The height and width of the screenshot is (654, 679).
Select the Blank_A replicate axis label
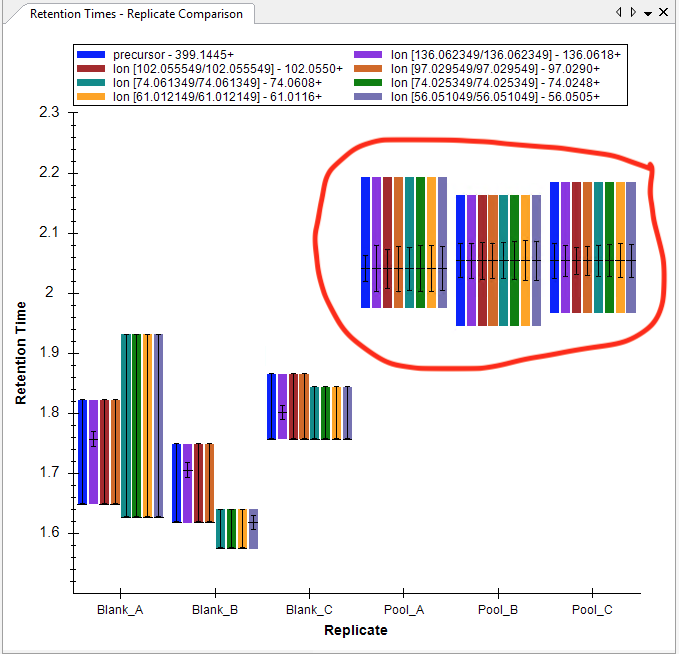(x=119, y=610)
